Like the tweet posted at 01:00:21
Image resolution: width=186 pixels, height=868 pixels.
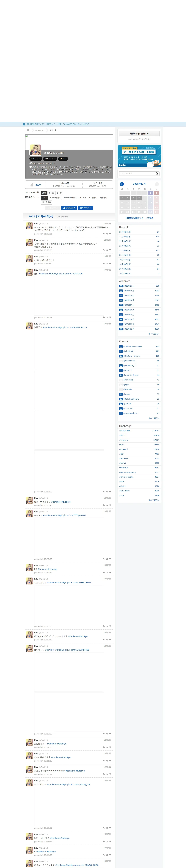click(110, 233)
